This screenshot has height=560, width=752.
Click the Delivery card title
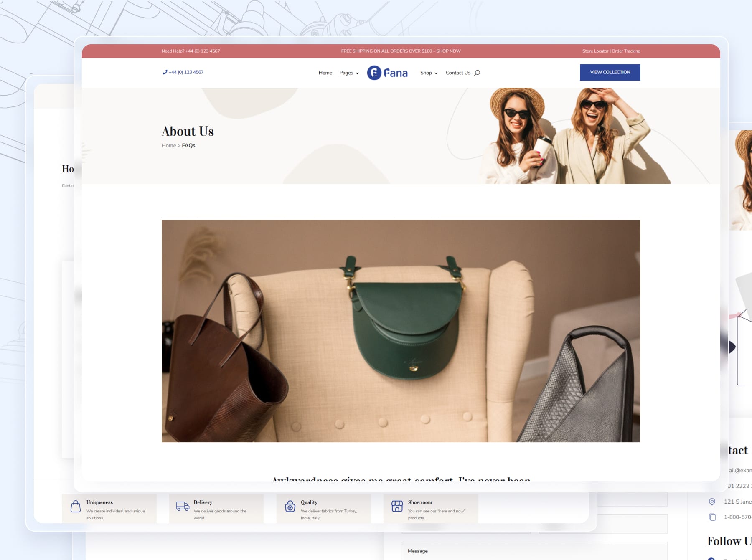click(x=203, y=502)
